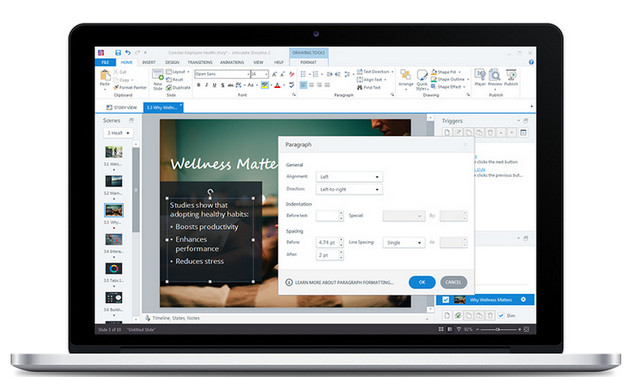The width and height of the screenshot is (640, 377).
Task: Click the Preview icon in the ribbon
Action: coord(495,78)
